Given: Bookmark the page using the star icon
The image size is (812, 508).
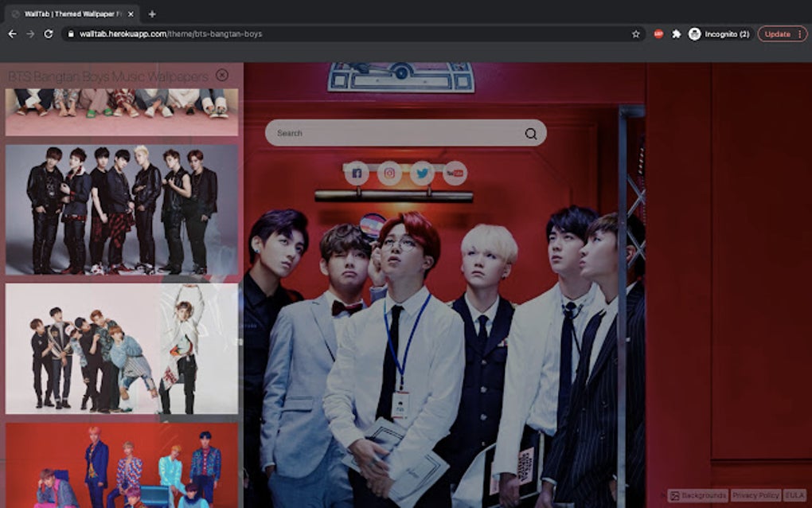Looking at the screenshot, I should (634, 34).
